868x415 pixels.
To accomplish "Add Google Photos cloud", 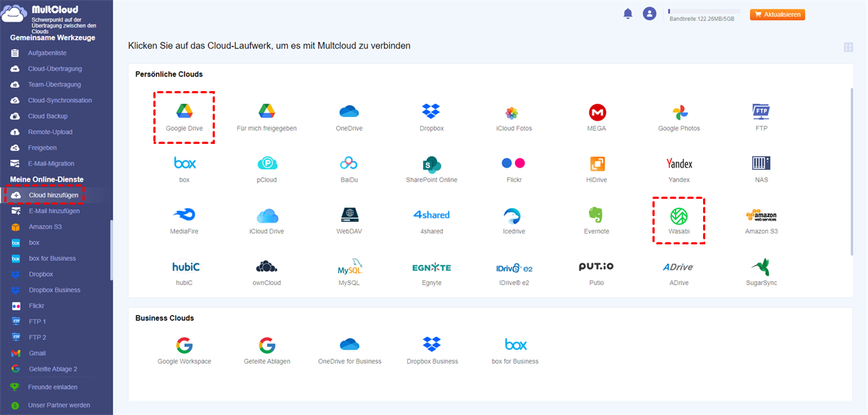I will (679, 112).
